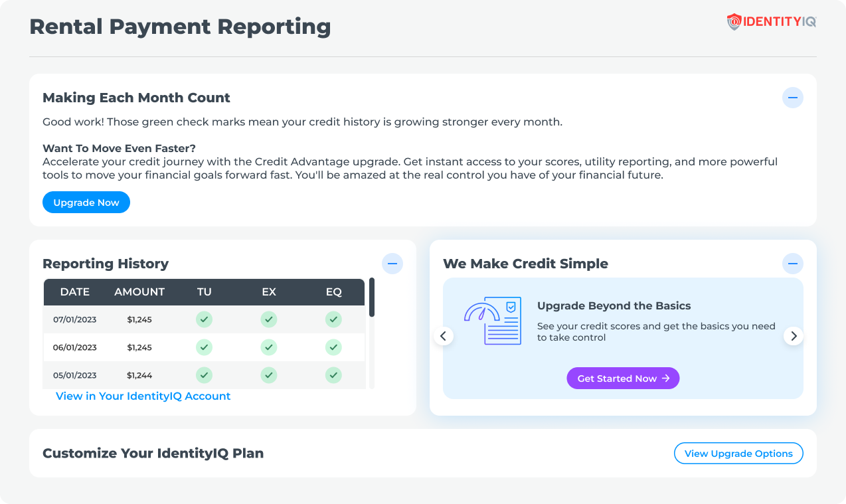Viewport: 846px width, 504px height.
Task: Click View Upgrade Options button
Action: pos(738,454)
